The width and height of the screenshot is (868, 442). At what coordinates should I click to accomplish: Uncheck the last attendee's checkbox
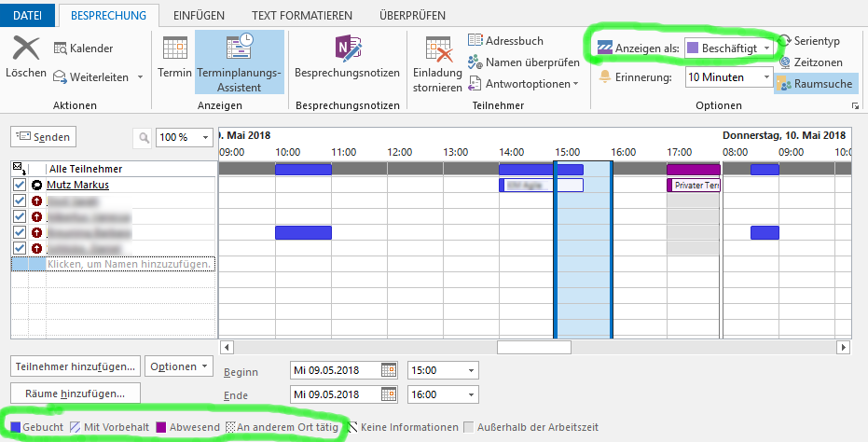[20, 248]
